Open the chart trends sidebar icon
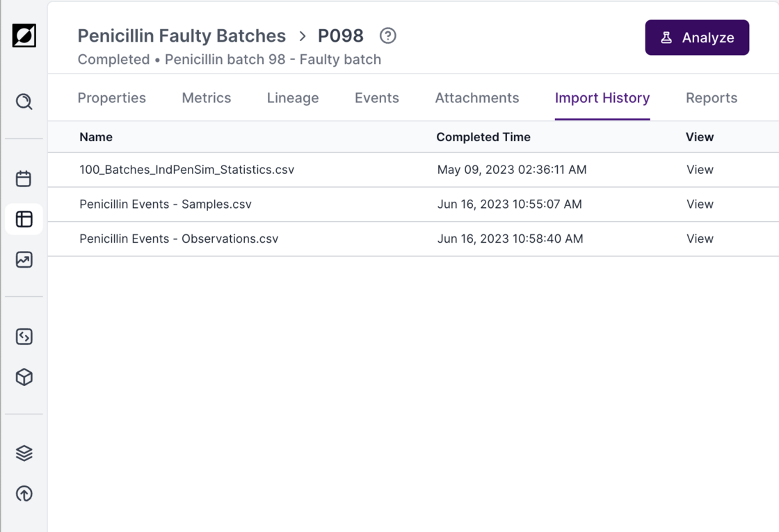This screenshot has height=532, width=779. pyautogui.click(x=24, y=259)
